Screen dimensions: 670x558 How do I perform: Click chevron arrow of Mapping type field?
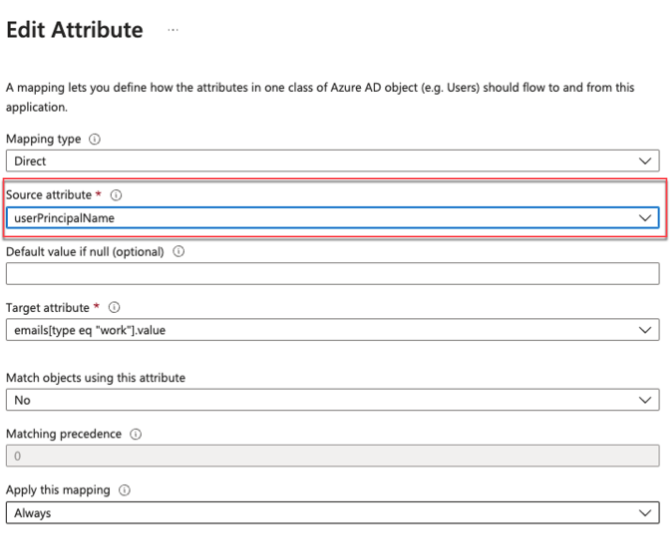coord(645,160)
